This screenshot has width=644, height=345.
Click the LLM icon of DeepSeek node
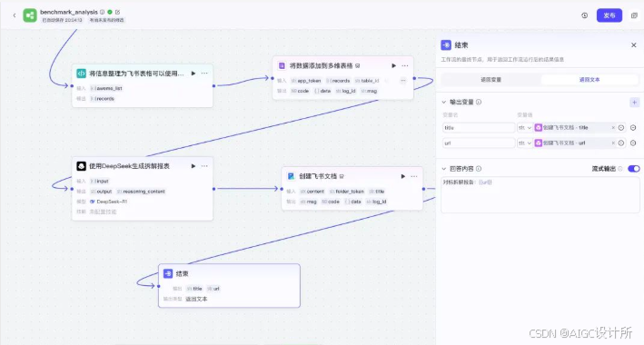[82, 166]
